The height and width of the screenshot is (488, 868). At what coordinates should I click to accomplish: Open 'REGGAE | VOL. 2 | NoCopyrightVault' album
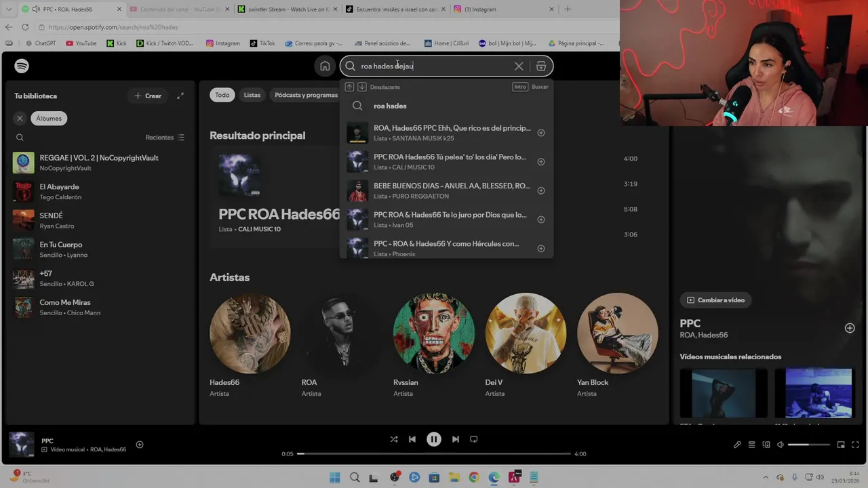[x=98, y=163]
